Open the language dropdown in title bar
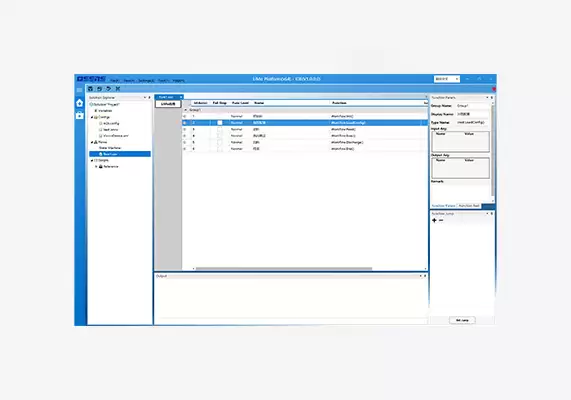This screenshot has height=400, width=571. (447, 79)
